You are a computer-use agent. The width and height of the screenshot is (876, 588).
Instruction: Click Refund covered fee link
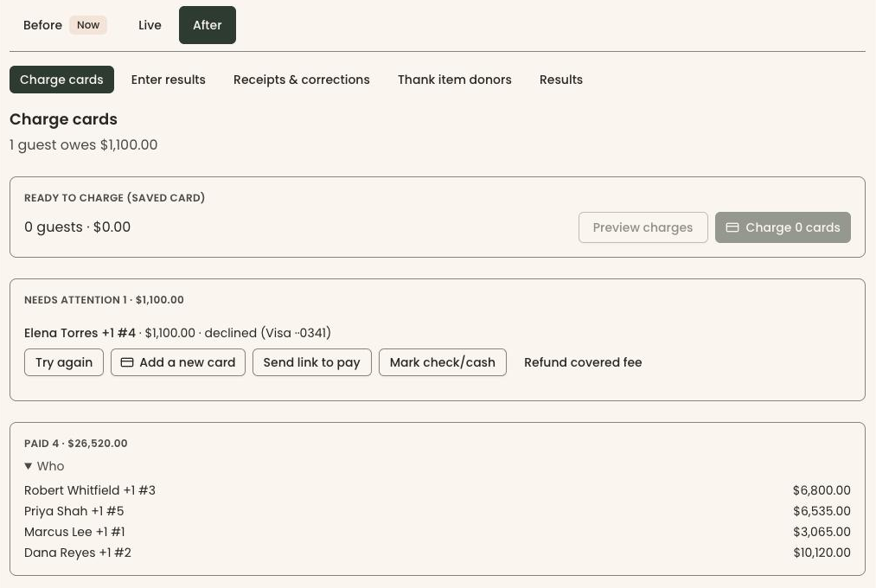point(583,362)
